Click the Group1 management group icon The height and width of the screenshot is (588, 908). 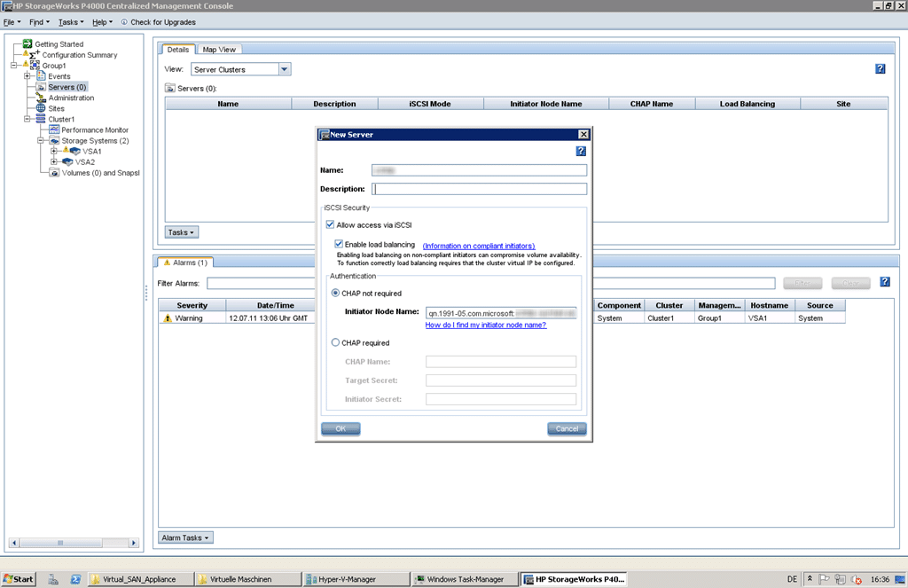[35, 66]
